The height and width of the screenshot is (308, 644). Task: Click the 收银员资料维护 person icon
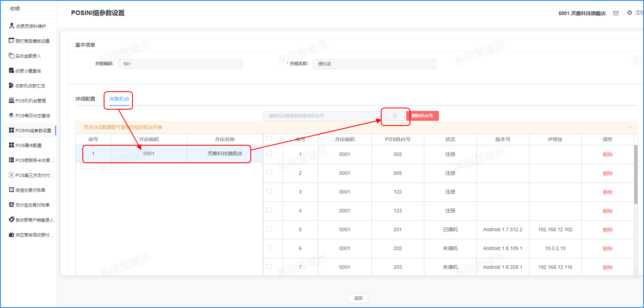pyautogui.click(x=12, y=26)
